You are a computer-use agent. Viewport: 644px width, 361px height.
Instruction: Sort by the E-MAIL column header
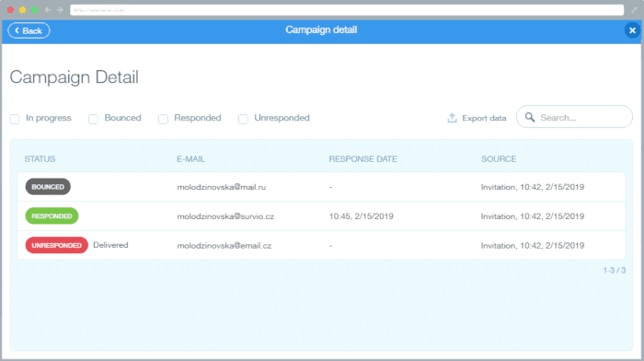(191, 159)
